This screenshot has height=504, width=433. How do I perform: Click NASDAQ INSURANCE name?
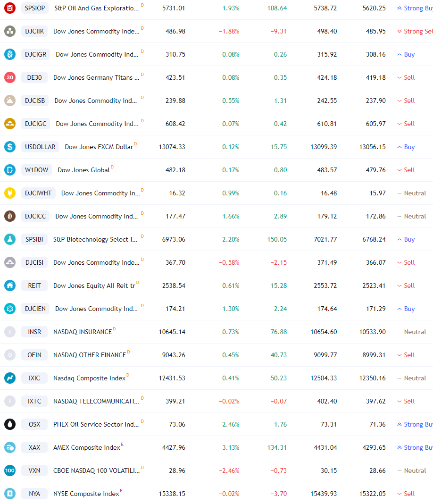coord(83,332)
